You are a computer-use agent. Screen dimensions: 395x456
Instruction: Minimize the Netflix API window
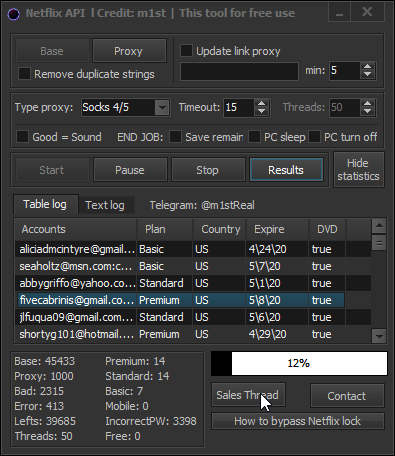[340, 12]
